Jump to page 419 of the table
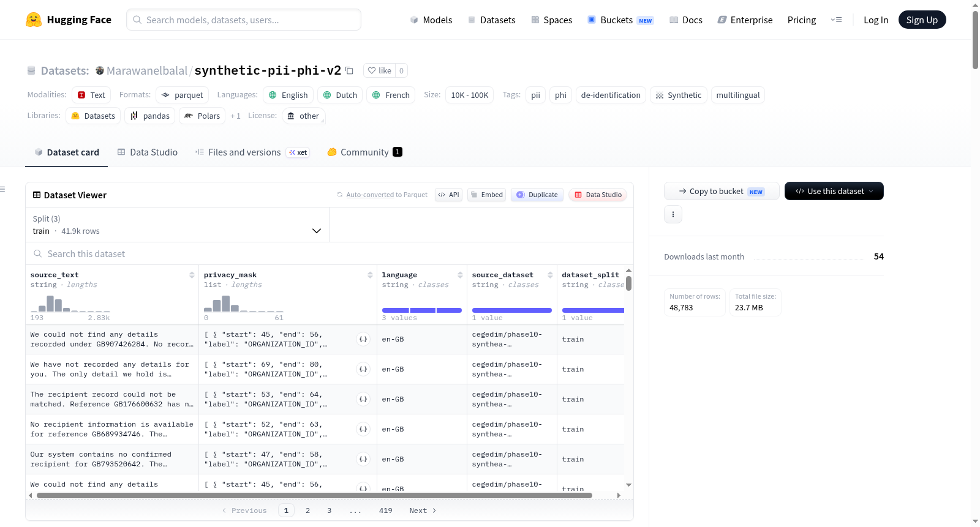This screenshot has width=980, height=527. click(386, 510)
